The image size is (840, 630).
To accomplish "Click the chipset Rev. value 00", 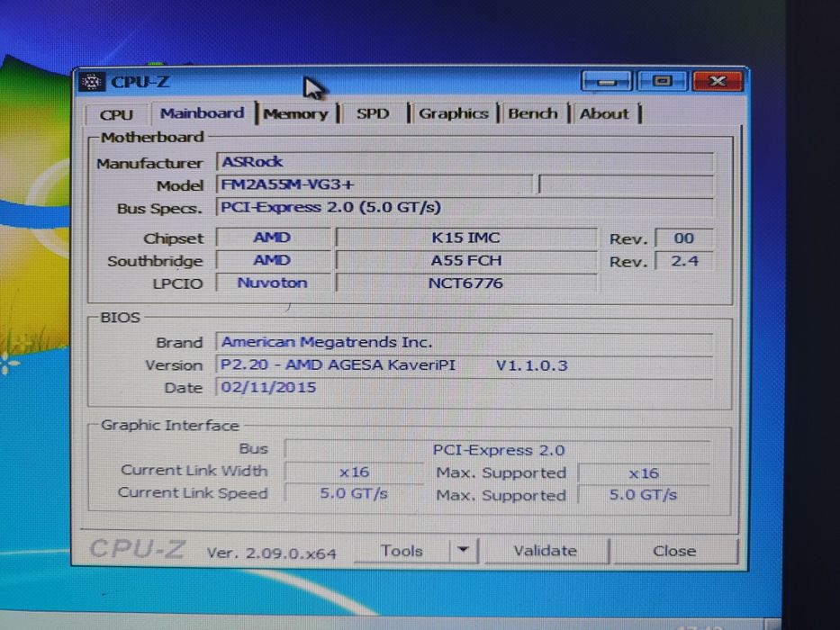I will point(684,238).
